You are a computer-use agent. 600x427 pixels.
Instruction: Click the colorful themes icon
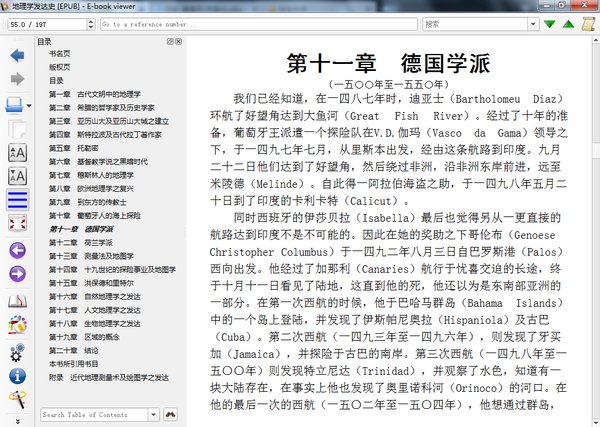pyautogui.click(x=17, y=324)
